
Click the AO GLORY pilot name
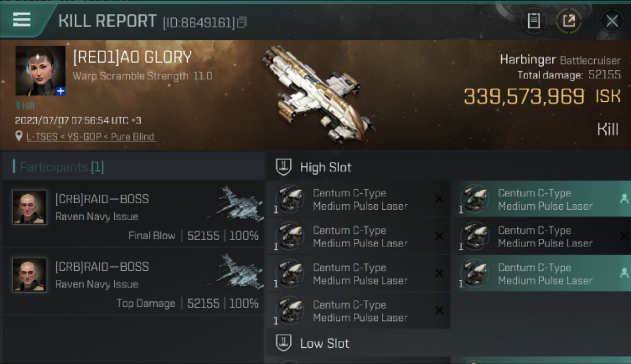pyautogui.click(x=132, y=57)
